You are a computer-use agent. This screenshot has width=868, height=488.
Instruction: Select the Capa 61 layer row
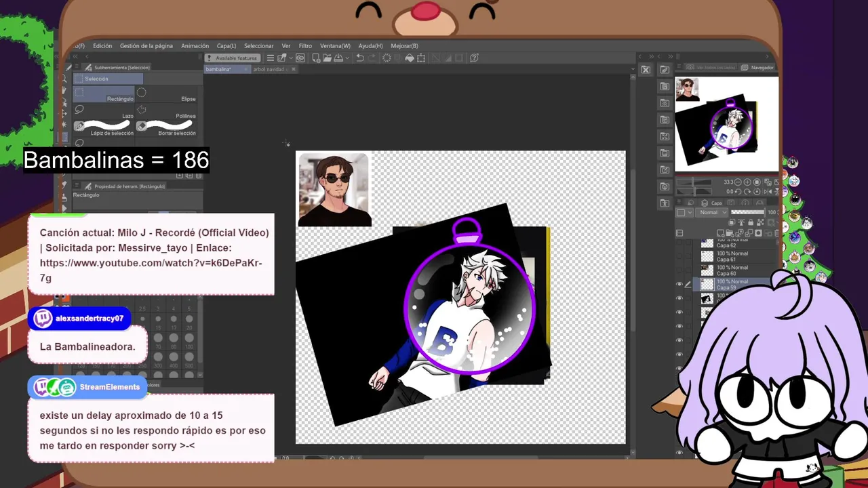tap(735, 257)
